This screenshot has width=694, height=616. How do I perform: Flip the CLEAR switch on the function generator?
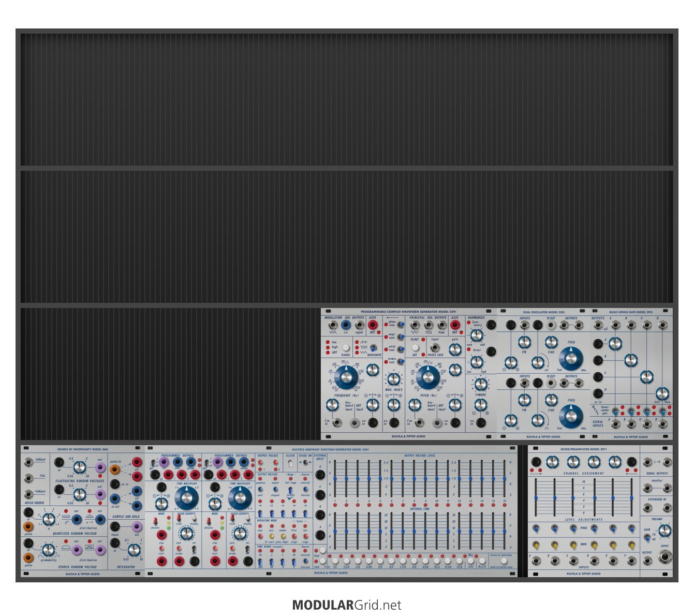291,462
